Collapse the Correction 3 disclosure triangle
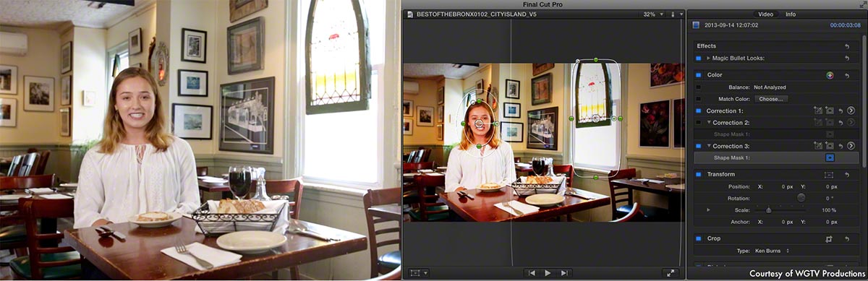The height and width of the screenshot is (281, 868). click(709, 146)
